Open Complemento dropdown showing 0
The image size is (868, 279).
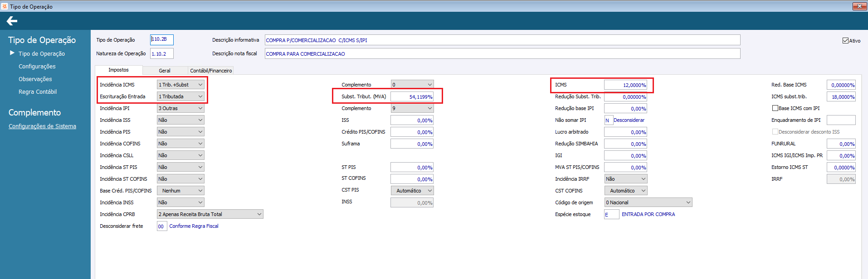412,85
